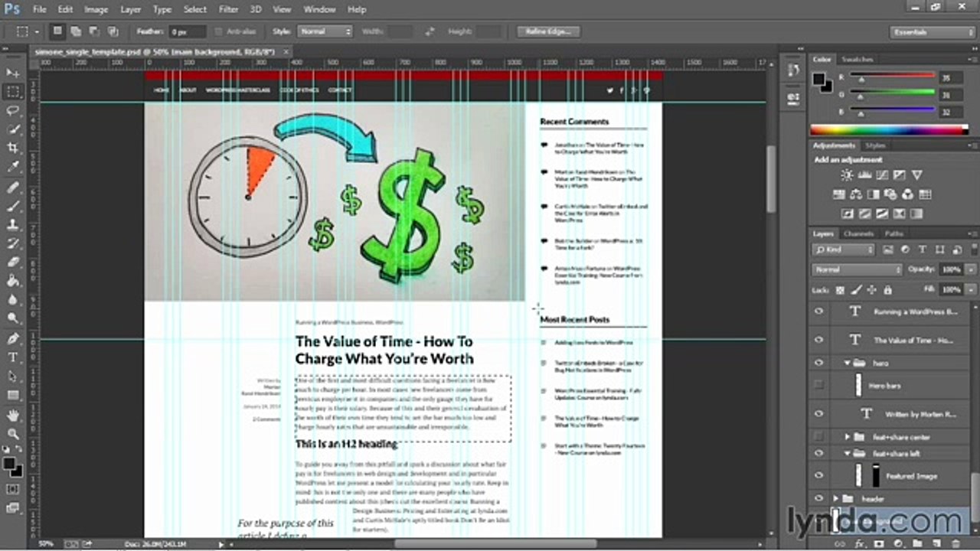980x551 pixels.
Task: Click the Feather input field
Action: tap(188, 32)
